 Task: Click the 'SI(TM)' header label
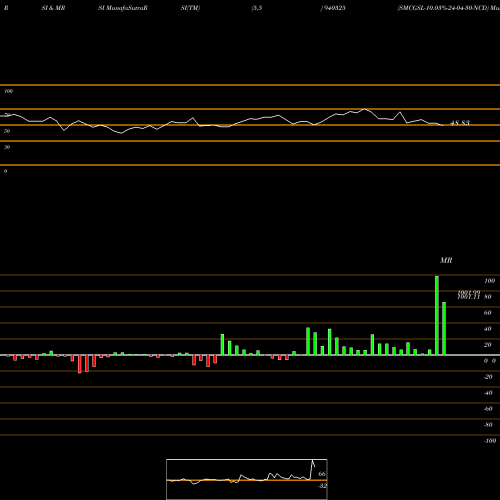pos(190,8)
